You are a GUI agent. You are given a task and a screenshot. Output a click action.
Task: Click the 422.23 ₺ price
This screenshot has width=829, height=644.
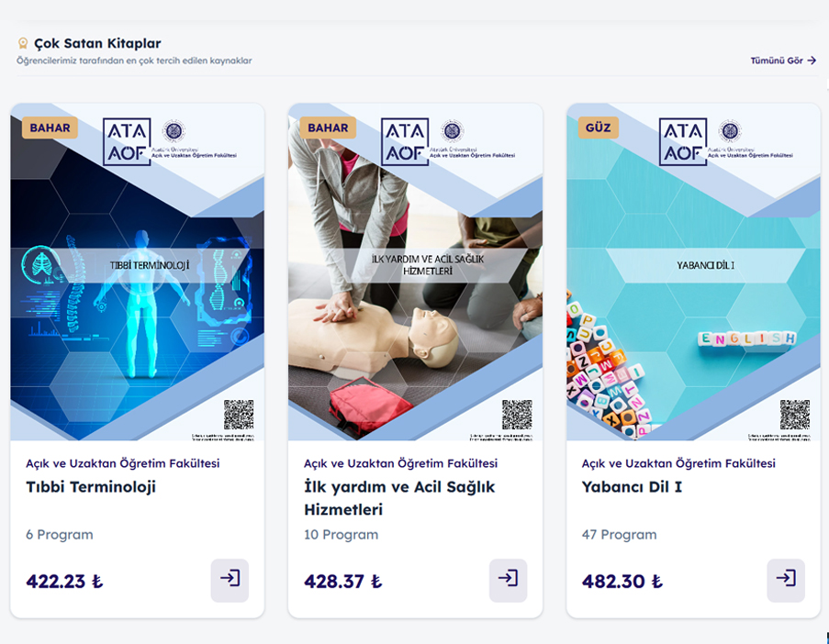point(64,581)
